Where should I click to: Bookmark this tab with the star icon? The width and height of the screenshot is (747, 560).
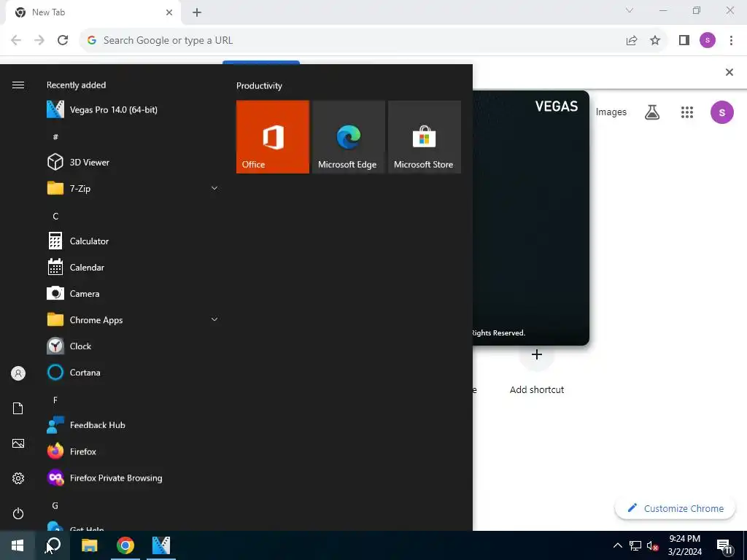(x=655, y=41)
